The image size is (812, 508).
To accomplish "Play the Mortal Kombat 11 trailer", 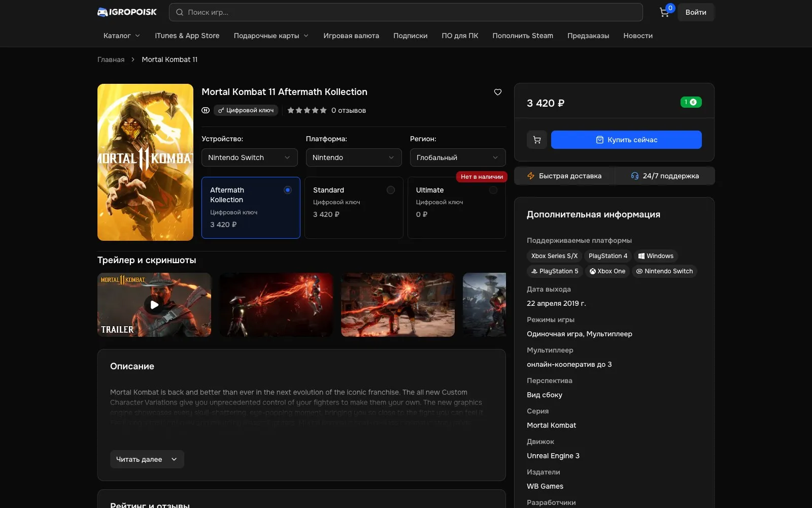I will coord(154,305).
